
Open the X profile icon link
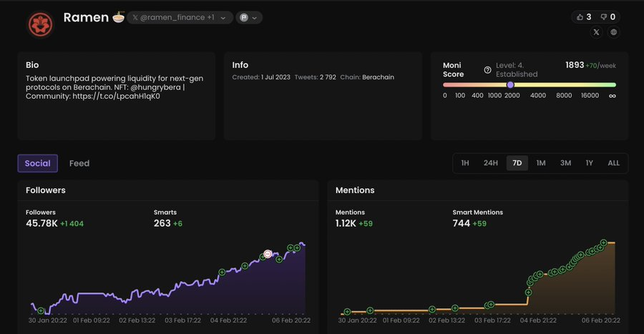coord(597,32)
